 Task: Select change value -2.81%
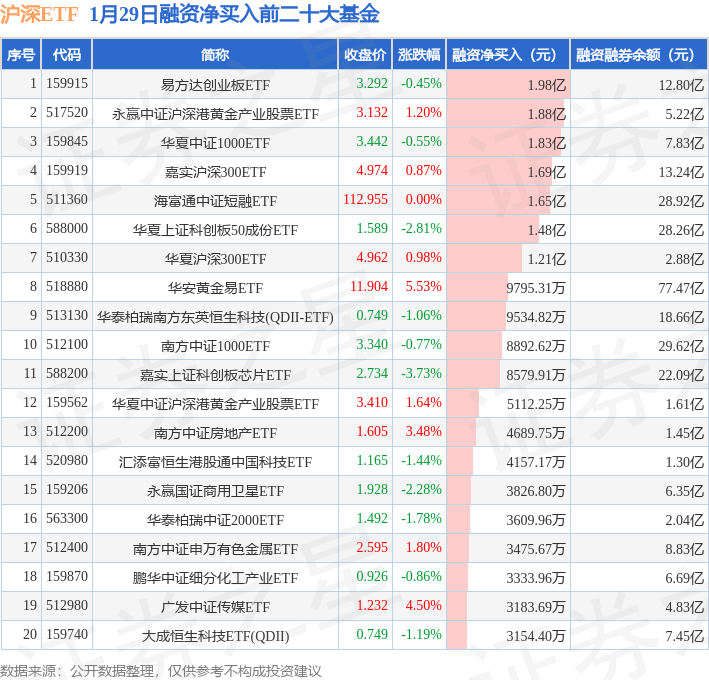click(x=421, y=228)
